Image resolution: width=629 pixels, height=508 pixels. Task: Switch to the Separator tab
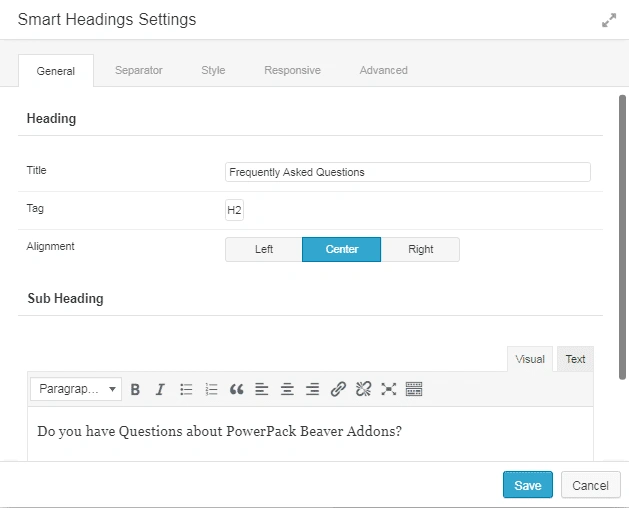point(139,70)
